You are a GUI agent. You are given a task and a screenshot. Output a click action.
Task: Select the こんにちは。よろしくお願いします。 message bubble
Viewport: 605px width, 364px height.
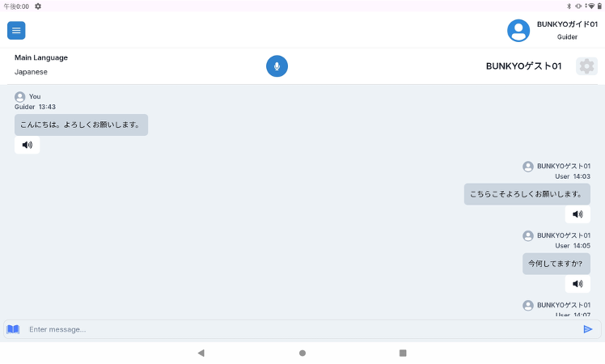(81, 125)
